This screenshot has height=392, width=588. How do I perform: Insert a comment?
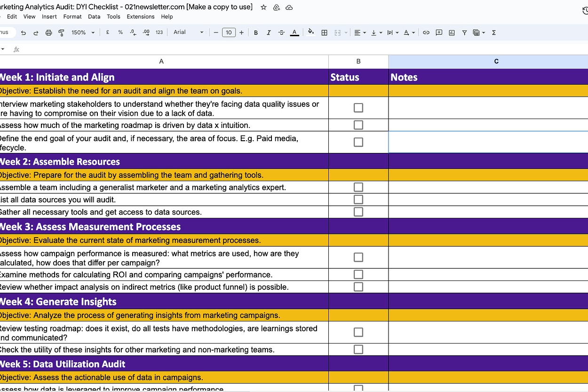(x=439, y=32)
